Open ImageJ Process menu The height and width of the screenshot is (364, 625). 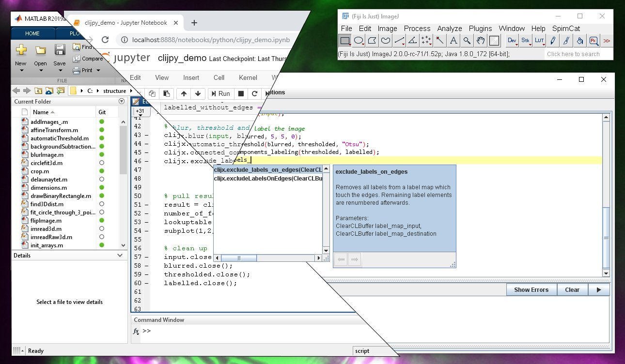coord(417,29)
